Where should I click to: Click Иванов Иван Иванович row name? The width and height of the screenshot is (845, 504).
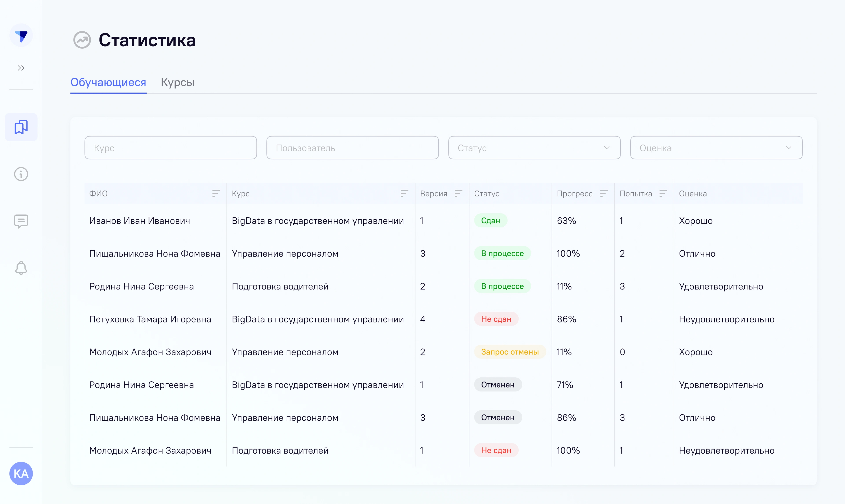pyautogui.click(x=139, y=221)
